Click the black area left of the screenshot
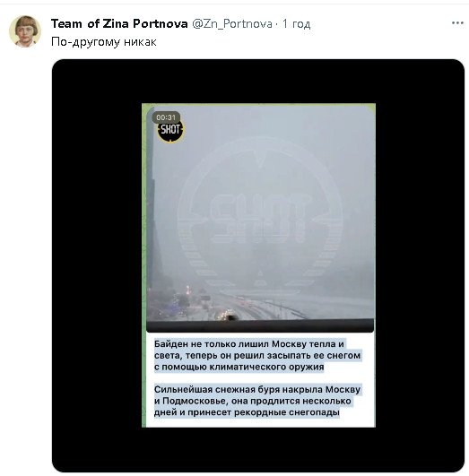469x476 pixels. tap(97, 265)
